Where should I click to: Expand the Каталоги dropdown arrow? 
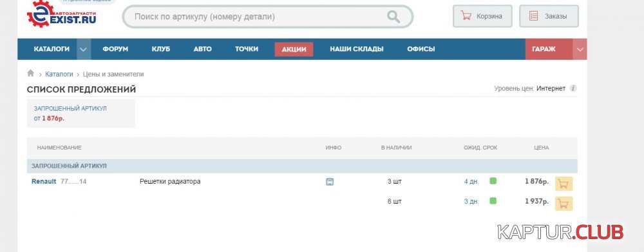(83, 50)
